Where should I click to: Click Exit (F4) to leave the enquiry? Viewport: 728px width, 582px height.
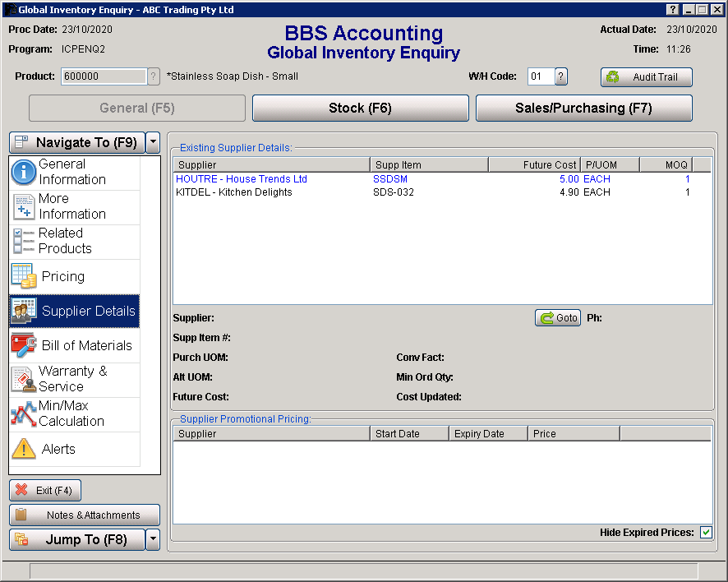click(x=45, y=490)
